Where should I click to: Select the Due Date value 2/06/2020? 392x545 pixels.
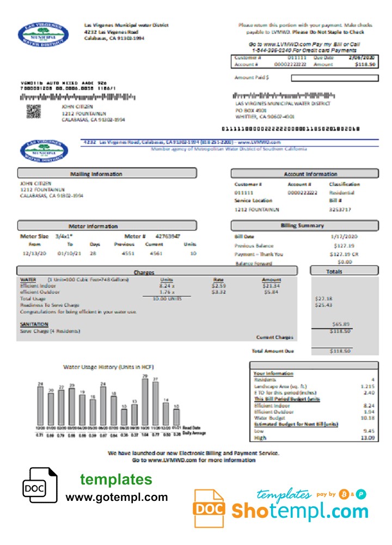tap(362, 58)
